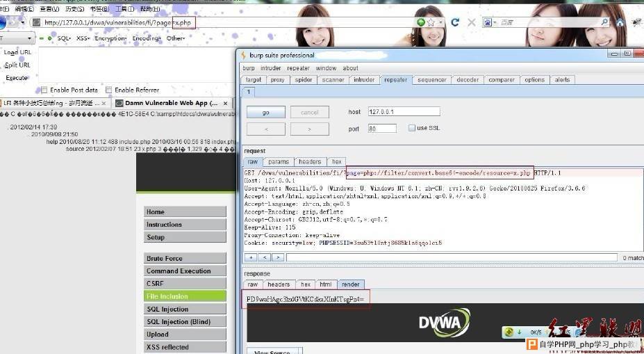Open the SQL Injection (Blind) DVWA link
Screen dimensions: 644x354
coord(185,321)
